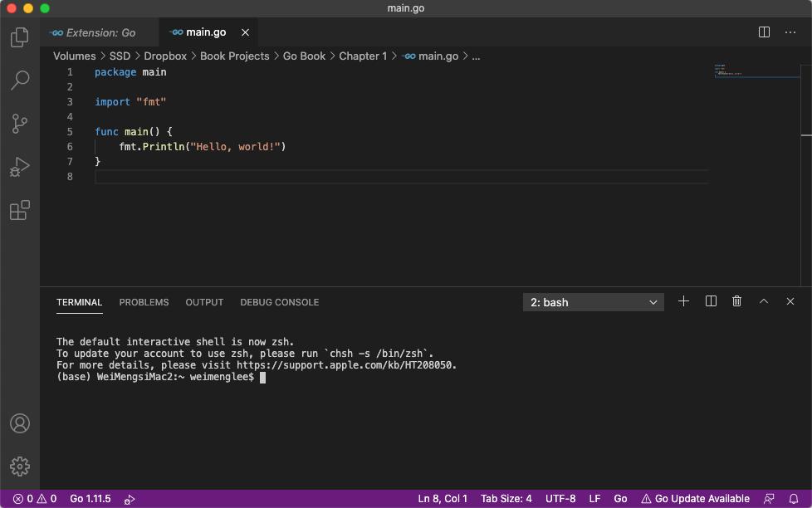Open the Run and Debug view

pos(20,167)
